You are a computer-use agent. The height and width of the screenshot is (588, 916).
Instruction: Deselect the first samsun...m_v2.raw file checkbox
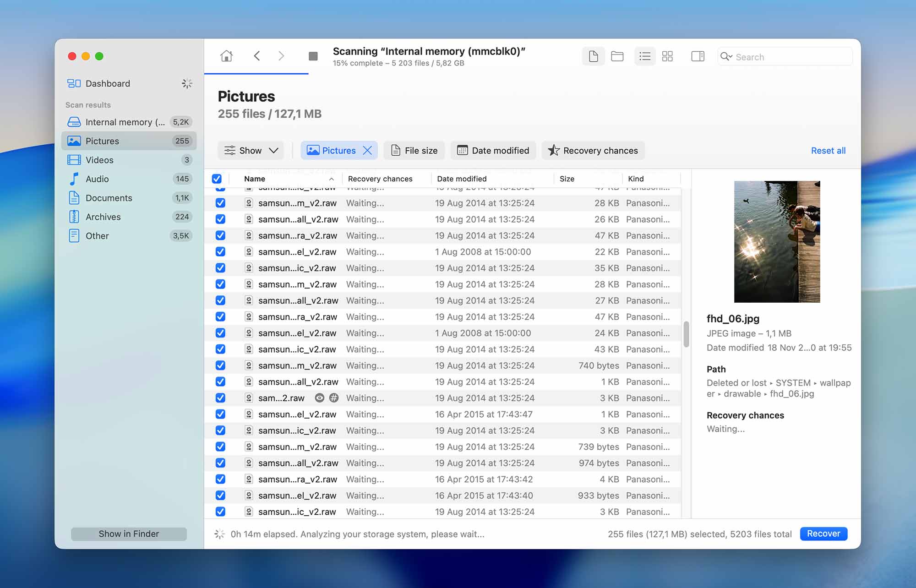click(x=220, y=203)
